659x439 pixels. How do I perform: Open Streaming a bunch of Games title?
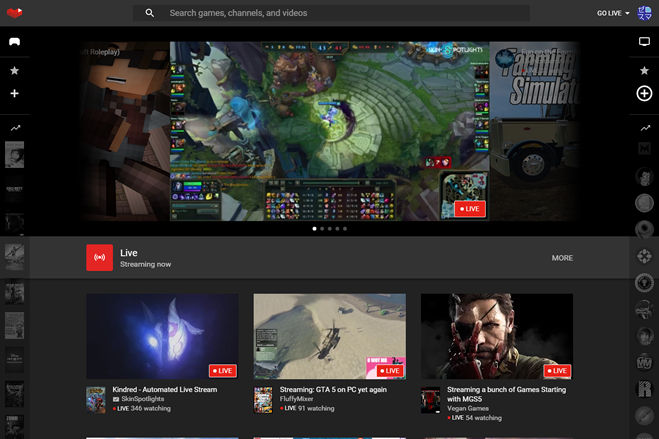[x=506, y=394]
